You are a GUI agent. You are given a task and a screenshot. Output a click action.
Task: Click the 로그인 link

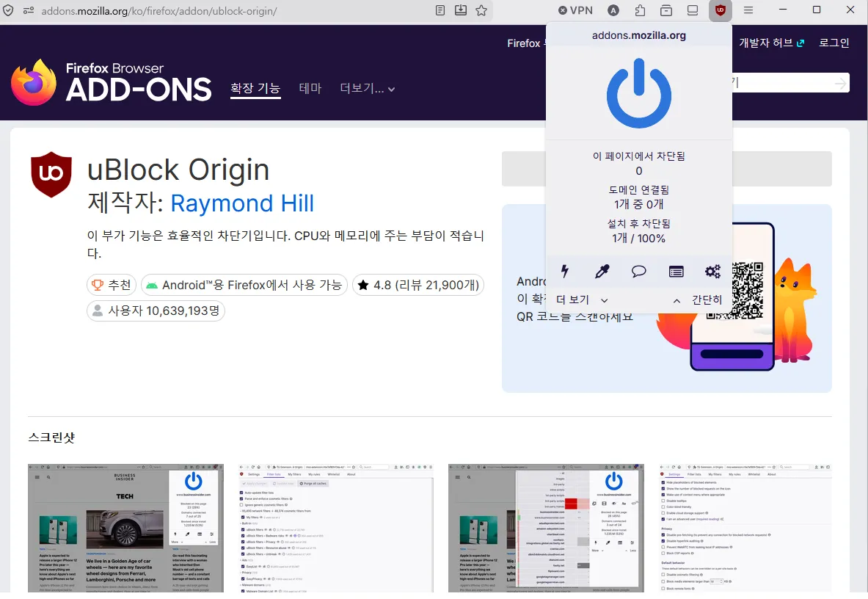click(834, 43)
